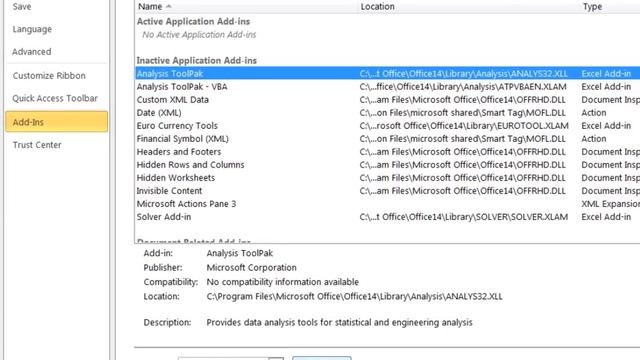
Task: Select the Solver Add-in row
Action: 387,217
